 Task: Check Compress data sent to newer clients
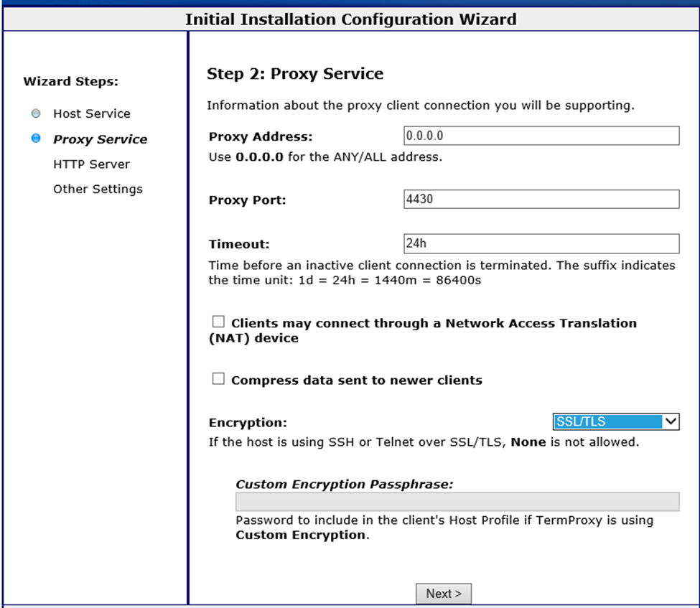tap(218, 378)
